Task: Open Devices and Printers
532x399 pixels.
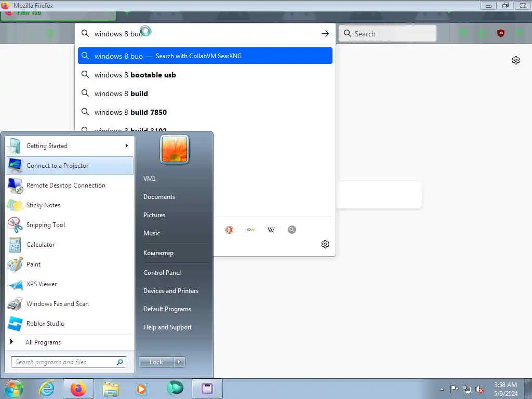Action: coord(171,291)
